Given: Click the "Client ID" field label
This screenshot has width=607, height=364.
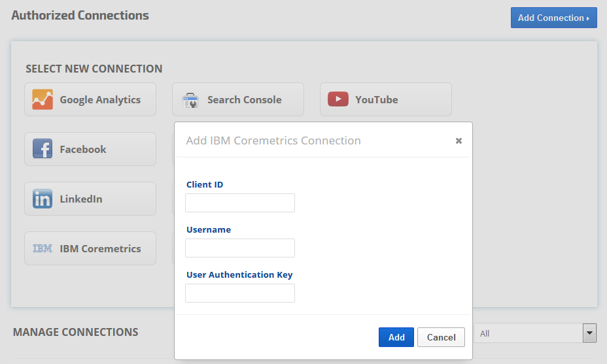Looking at the screenshot, I should (205, 185).
